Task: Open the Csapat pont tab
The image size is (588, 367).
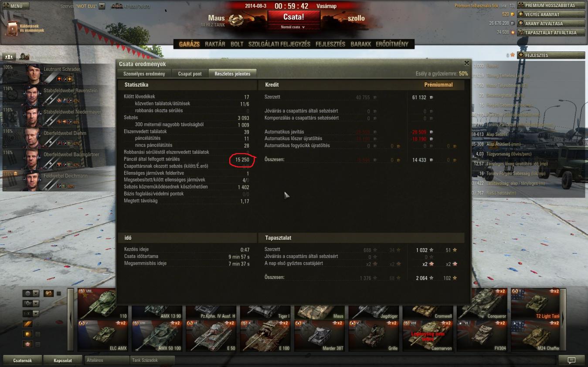Action: coord(190,74)
